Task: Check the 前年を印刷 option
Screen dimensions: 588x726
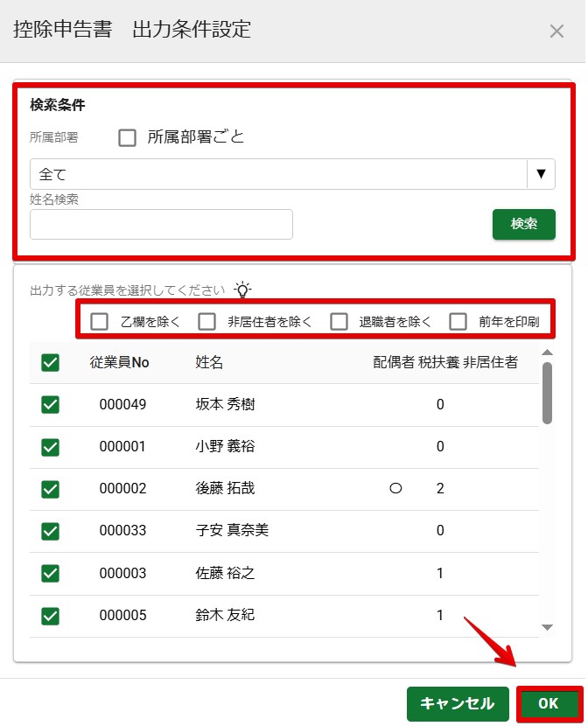Action: click(458, 321)
